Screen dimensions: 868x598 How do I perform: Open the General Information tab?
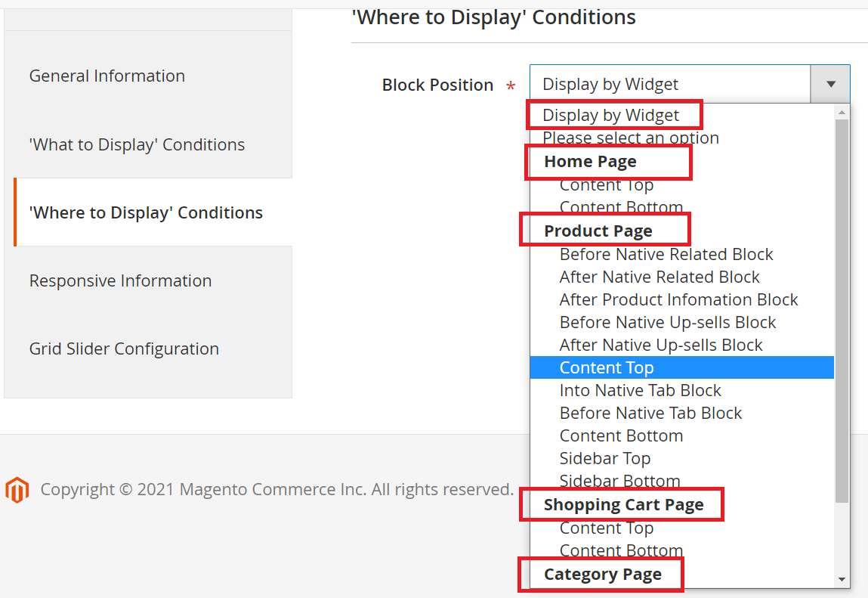(x=107, y=76)
